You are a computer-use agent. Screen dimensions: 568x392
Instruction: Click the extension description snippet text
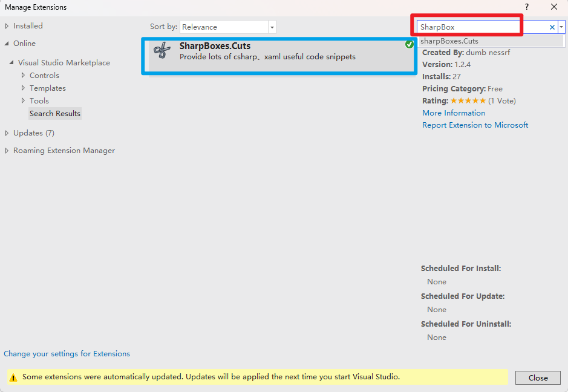[x=267, y=57]
